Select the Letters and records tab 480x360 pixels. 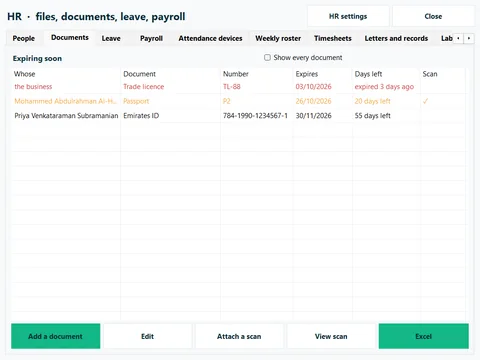[x=396, y=38]
